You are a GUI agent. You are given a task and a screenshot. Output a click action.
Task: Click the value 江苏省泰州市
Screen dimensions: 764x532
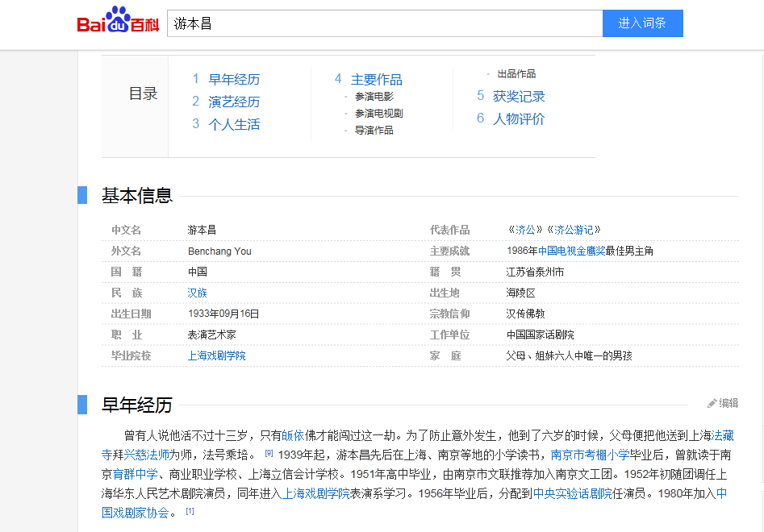(535, 272)
